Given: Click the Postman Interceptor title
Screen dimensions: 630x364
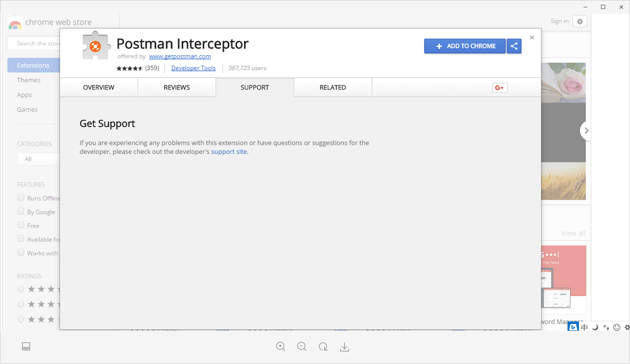Looking at the screenshot, I should tap(182, 43).
